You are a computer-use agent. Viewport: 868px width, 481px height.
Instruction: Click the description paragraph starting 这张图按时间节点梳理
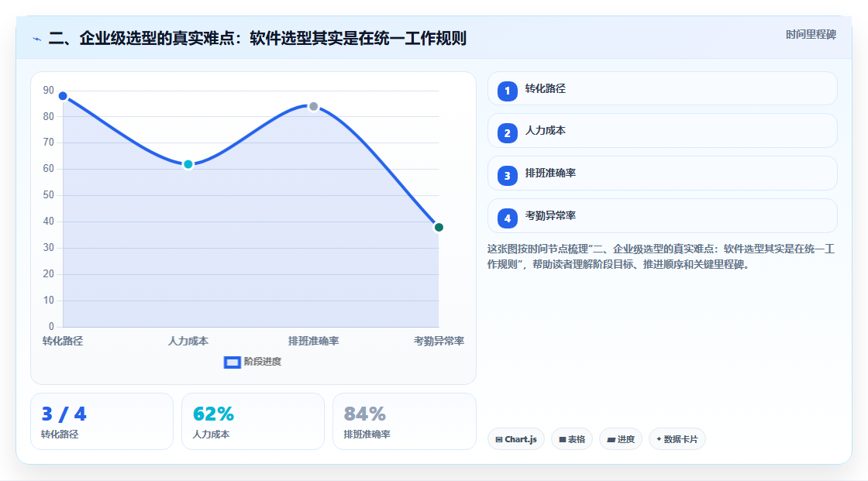point(661,256)
